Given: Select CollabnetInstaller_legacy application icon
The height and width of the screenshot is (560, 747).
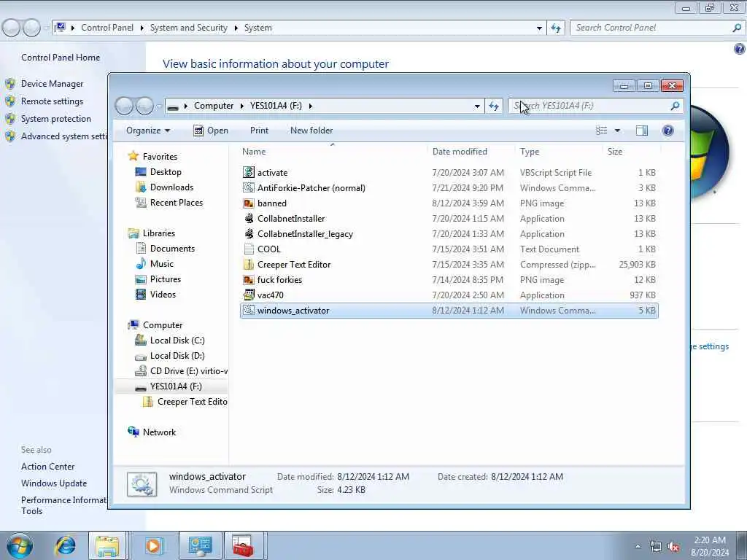Looking at the screenshot, I should point(249,234).
